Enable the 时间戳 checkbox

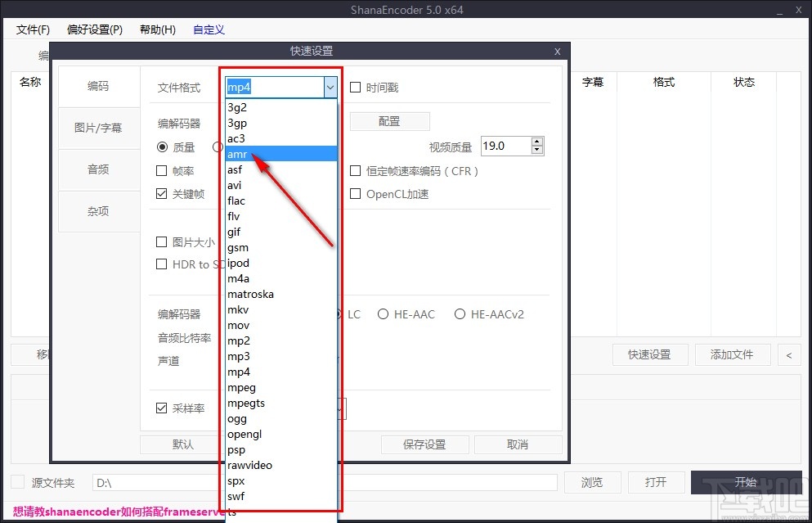[x=355, y=87]
